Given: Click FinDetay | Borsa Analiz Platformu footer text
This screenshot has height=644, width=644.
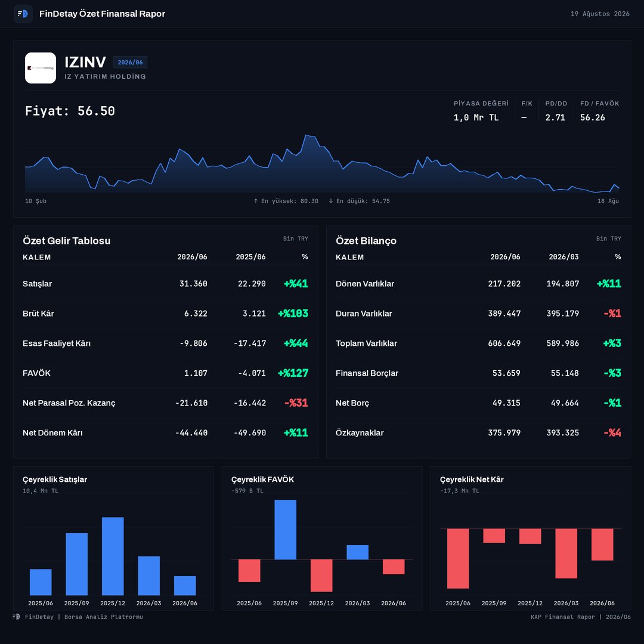Looking at the screenshot, I should (x=84, y=617).
